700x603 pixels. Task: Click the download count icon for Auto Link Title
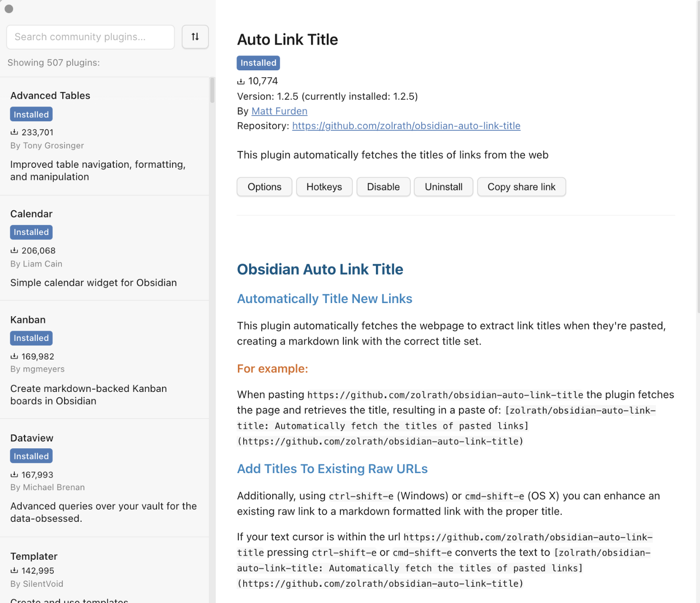click(241, 82)
